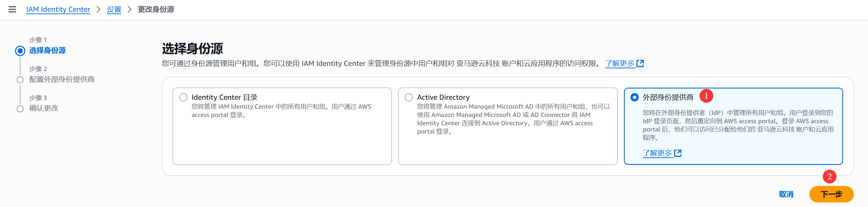Open the hamburger navigation menu
This screenshot has height=207, width=868.
pos(12,9)
